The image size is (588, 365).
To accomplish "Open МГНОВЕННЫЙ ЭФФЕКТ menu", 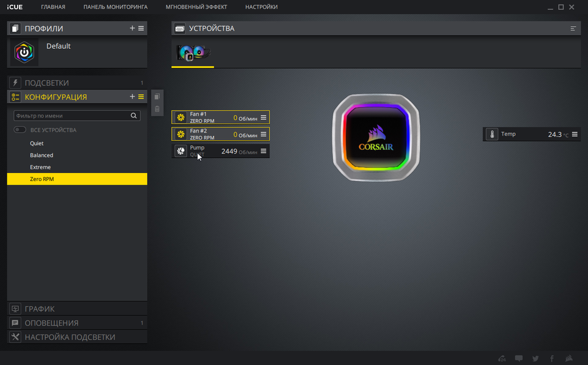I will [x=196, y=7].
